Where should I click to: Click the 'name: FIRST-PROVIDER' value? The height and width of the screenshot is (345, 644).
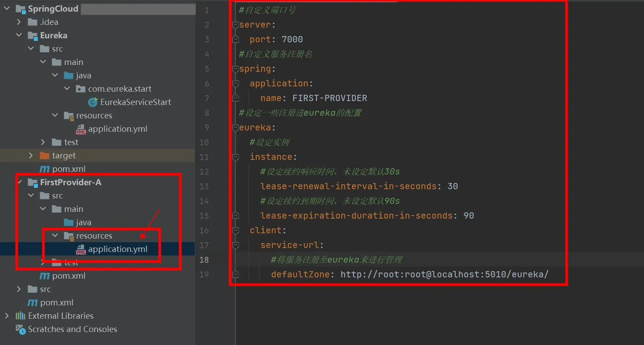click(329, 98)
